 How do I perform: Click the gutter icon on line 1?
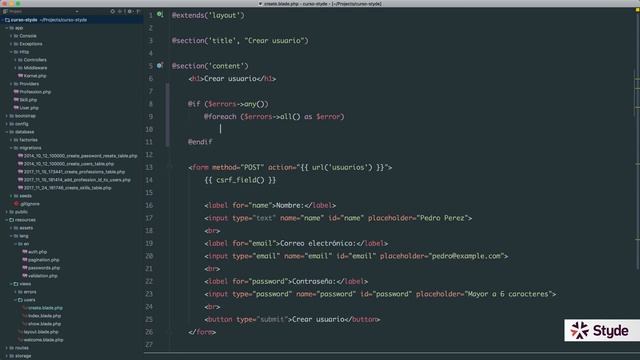[160, 15]
